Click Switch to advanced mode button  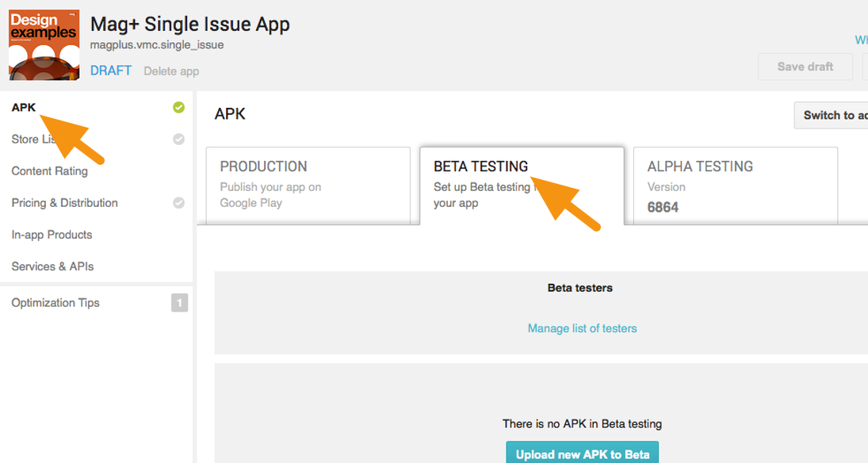click(831, 115)
